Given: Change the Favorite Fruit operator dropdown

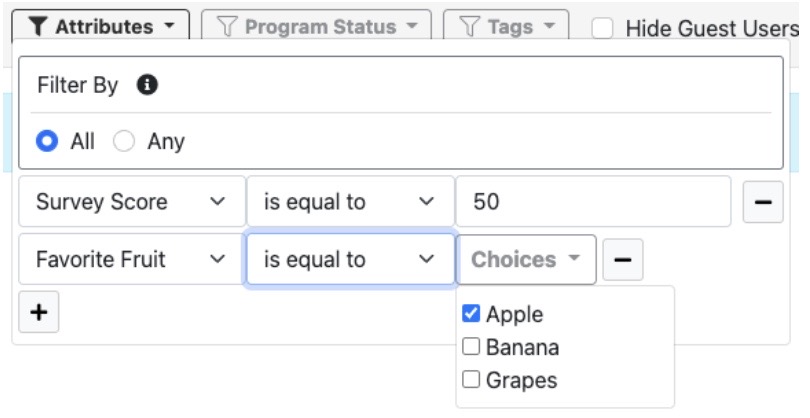Looking at the screenshot, I should (349, 260).
